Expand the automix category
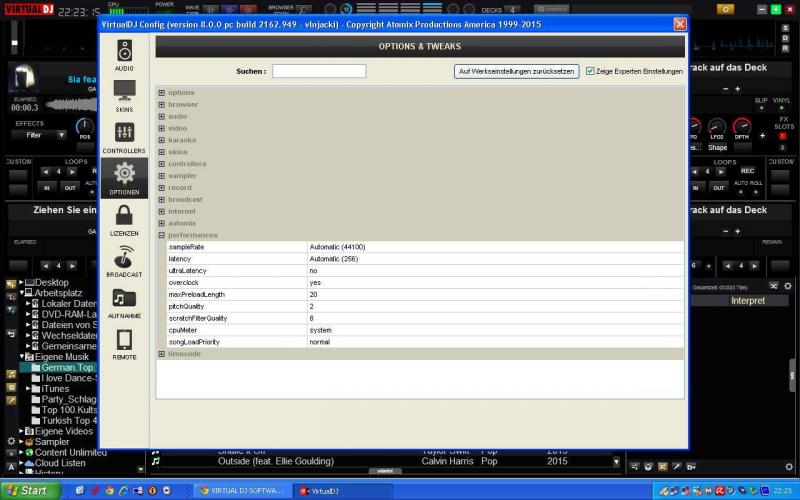This screenshot has height=500, width=800. (162, 223)
